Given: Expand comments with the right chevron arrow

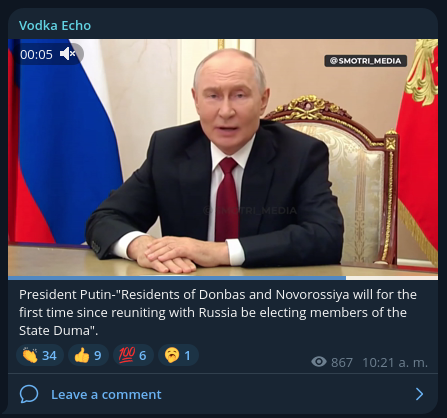Looking at the screenshot, I should click(420, 394).
